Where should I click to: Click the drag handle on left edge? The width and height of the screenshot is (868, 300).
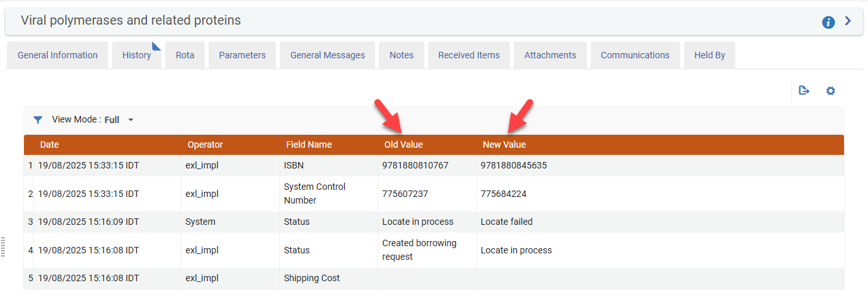pos(3,246)
